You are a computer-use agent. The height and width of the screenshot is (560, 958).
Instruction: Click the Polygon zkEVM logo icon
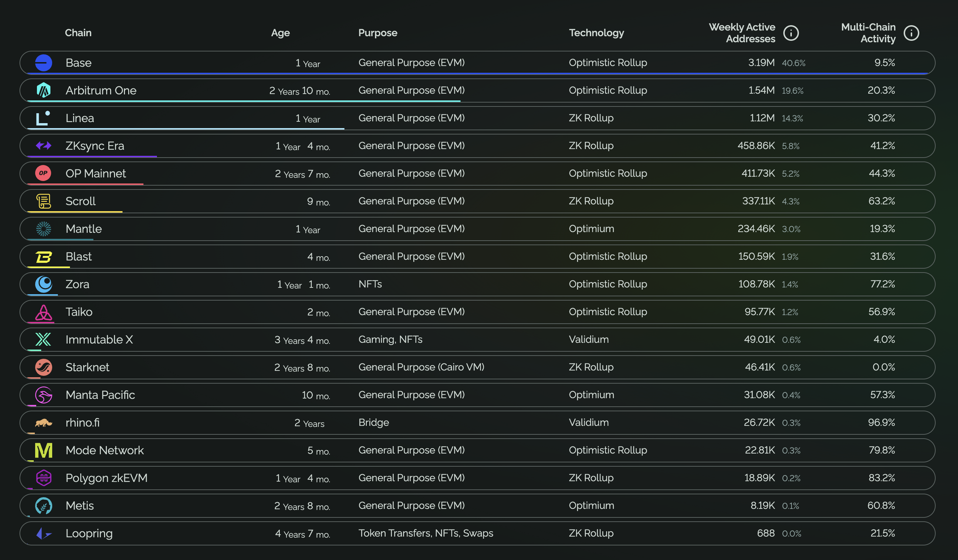click(43, 478)
